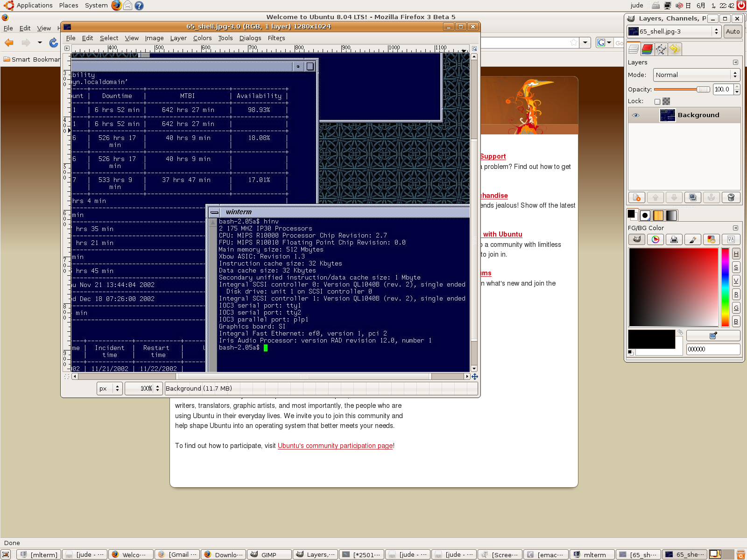Image resolution: width=747 pixels, height=560 pixels.
Task: Open the px units dropdown
Action: click(x=110, y=388)
